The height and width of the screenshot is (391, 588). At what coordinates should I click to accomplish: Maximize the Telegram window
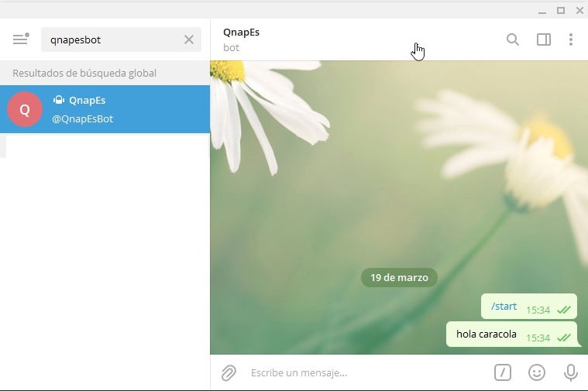(x=560, y=10)
